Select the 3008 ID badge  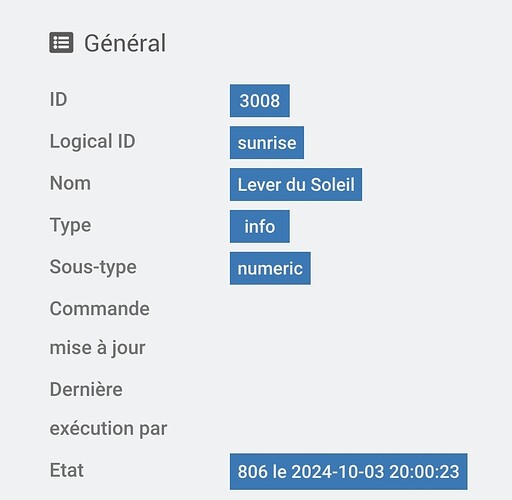pyautogui.click(x=260, y=101)
